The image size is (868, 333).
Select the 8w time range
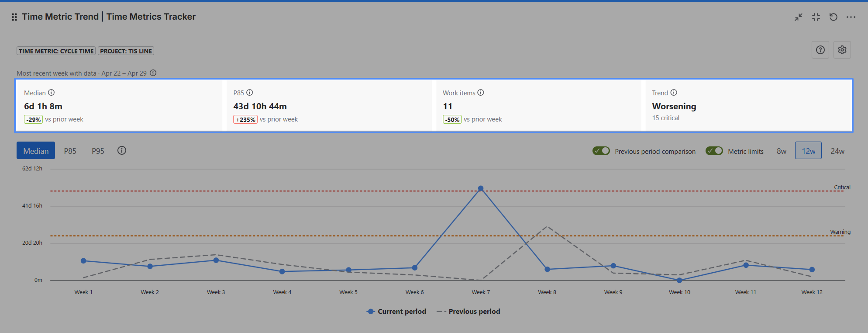(x=781, y=151)
